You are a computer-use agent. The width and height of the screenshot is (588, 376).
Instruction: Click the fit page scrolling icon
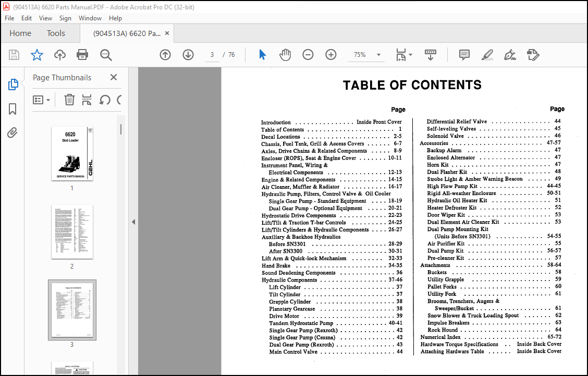point(401,55)
